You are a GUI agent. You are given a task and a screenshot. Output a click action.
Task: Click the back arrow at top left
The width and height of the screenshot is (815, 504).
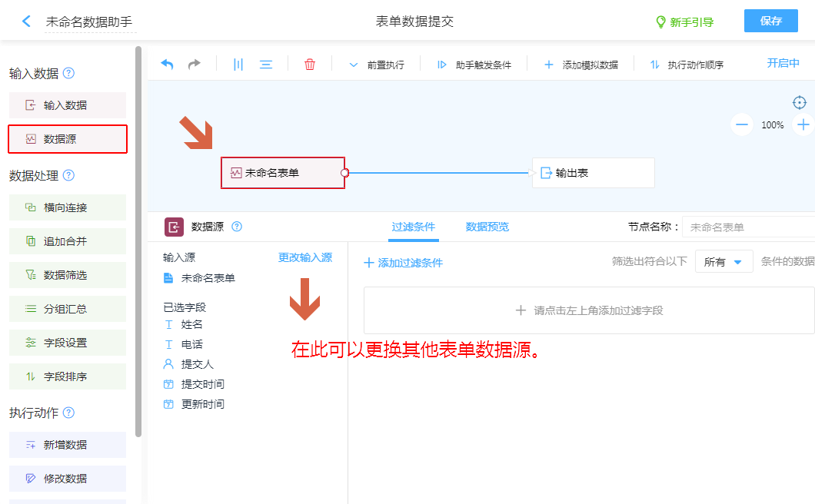[27, 22]
